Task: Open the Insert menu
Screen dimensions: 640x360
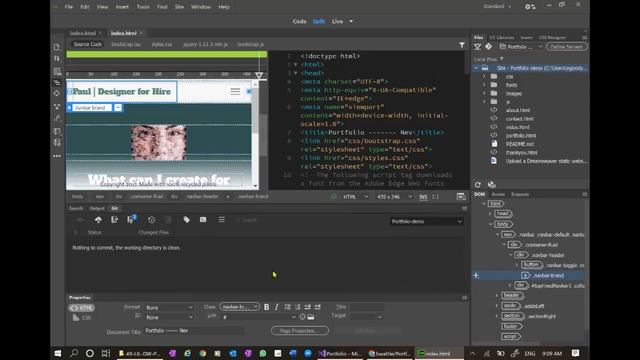Action: pyautogui.click(x=122, y=7)
